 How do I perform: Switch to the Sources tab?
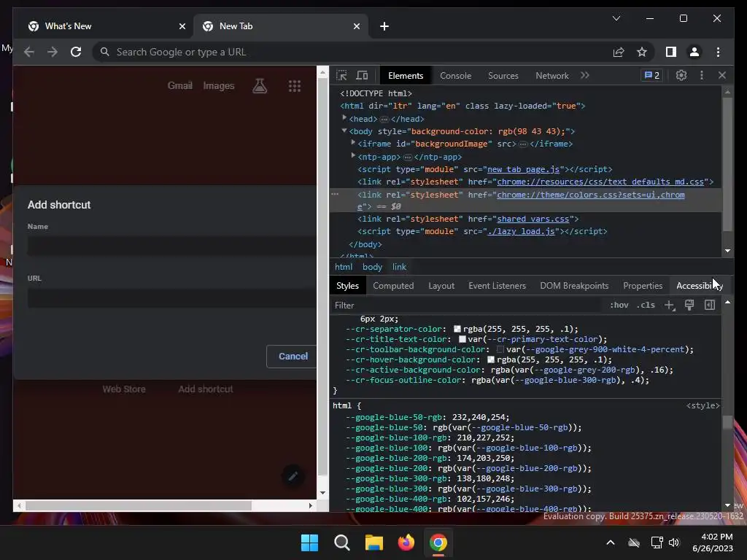click(503, 75)
